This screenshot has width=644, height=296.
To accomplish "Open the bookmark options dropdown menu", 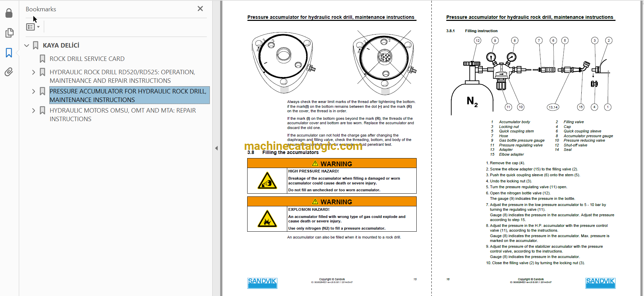I will (33, 27).
